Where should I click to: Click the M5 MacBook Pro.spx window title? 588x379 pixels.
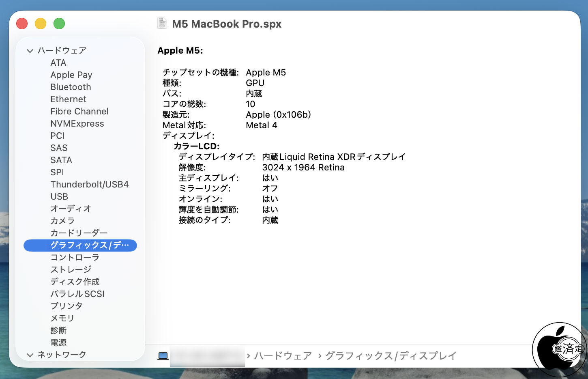tap(226, 24)
